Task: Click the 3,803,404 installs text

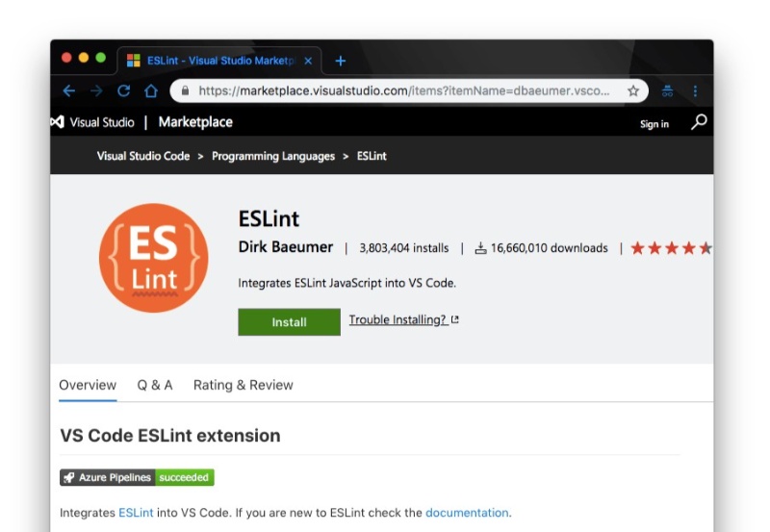Action: (404, 248)
